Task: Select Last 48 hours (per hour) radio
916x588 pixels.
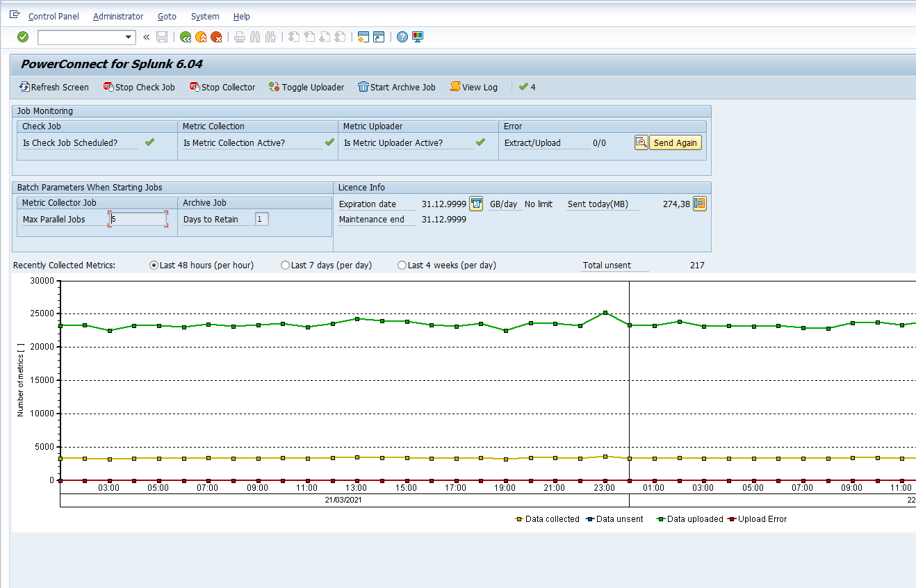Action: point(154,266)
